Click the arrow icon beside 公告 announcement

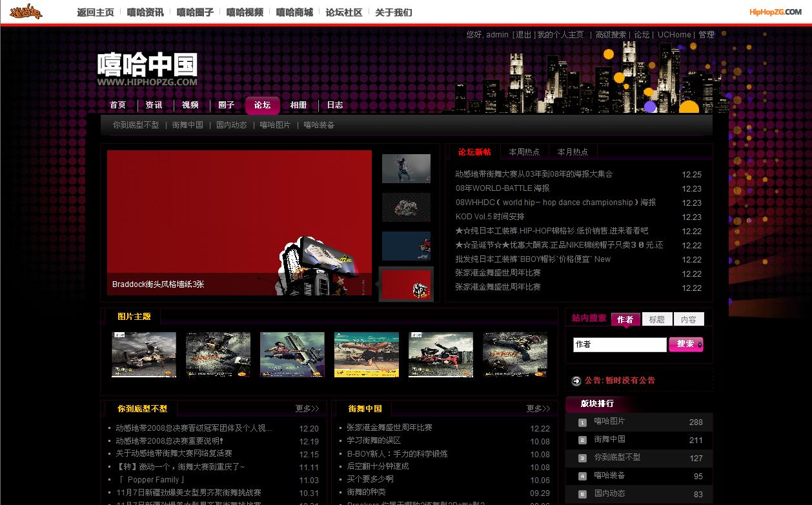(x=576, y=381)
